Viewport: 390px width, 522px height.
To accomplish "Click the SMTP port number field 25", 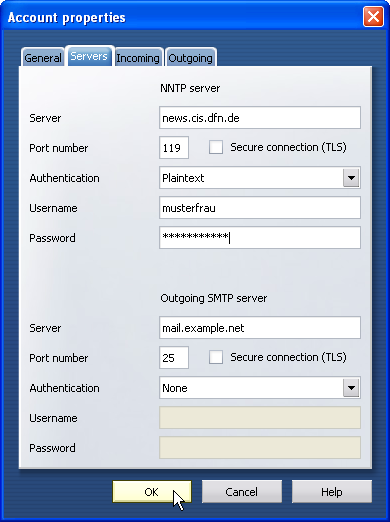I will click(174, 358).
